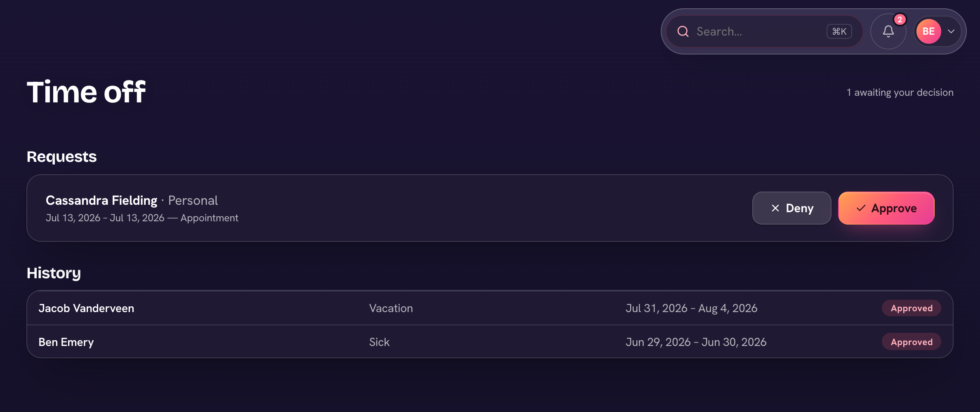The image size is (980, 412).
Task: Open the notifications bell
Action: click(x=888, y=31)
